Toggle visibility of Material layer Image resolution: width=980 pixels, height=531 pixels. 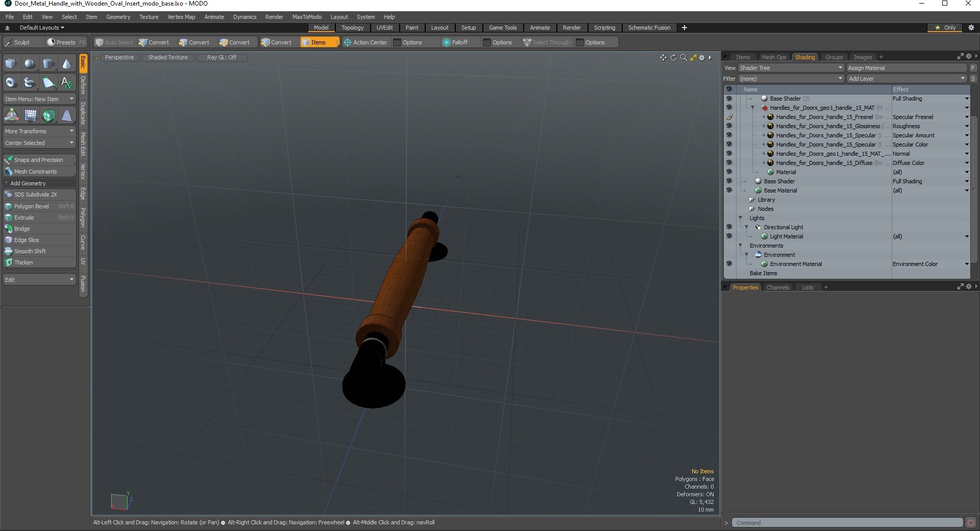point(729,172)
